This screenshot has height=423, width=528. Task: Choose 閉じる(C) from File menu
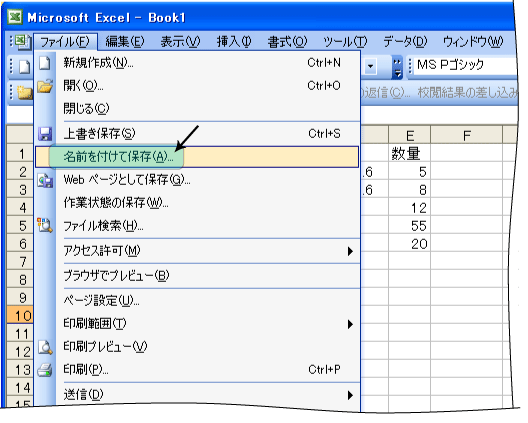click(197, 108)
